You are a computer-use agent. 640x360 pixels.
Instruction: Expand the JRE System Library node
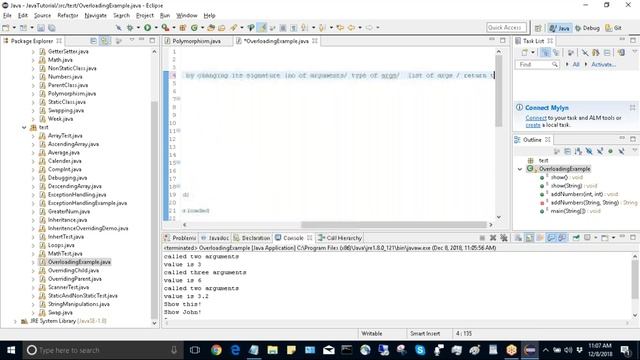(15, 321)
